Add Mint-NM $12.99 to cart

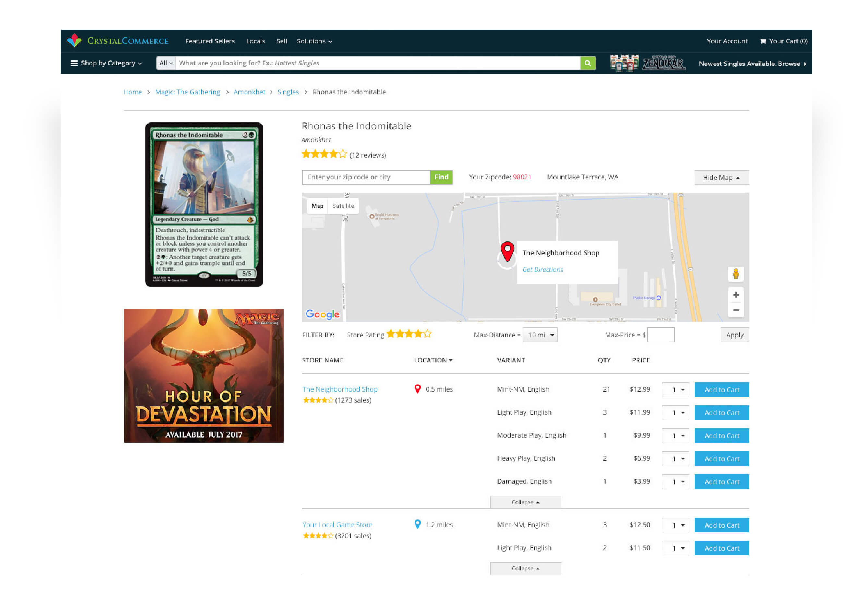tap(722, 390)
